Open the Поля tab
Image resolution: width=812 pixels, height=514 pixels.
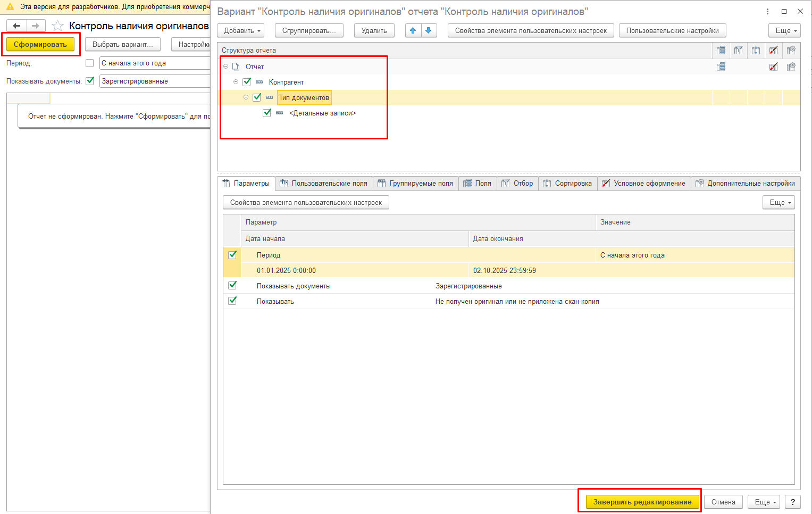(478, 183)
